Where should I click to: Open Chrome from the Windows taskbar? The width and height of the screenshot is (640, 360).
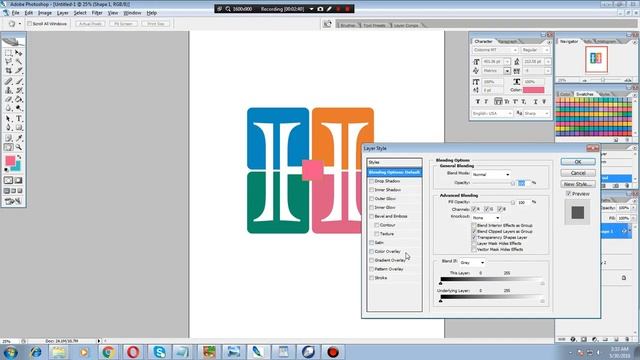pyautogui.click(x=108, y=352)
